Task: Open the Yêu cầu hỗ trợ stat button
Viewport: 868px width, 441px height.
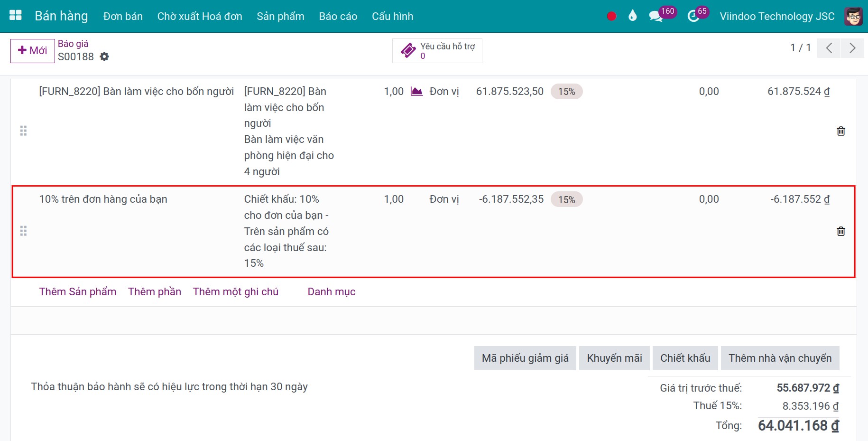Action: tap(437, 50)
